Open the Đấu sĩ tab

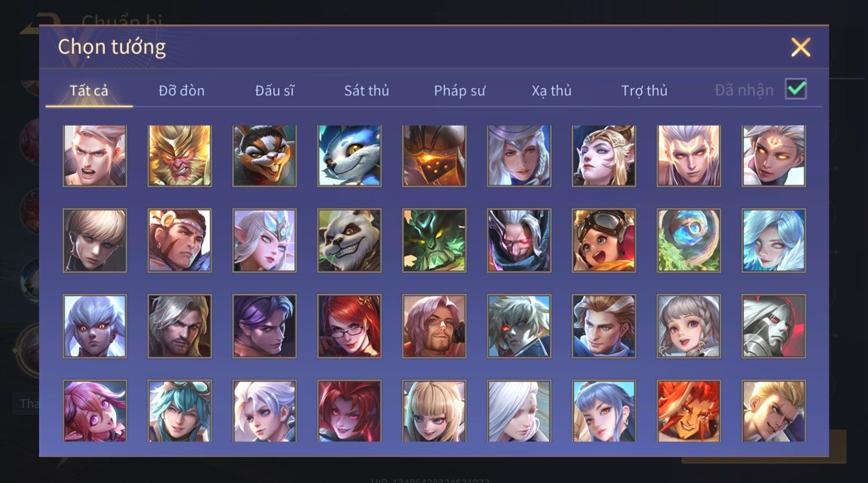pos(274,90)
